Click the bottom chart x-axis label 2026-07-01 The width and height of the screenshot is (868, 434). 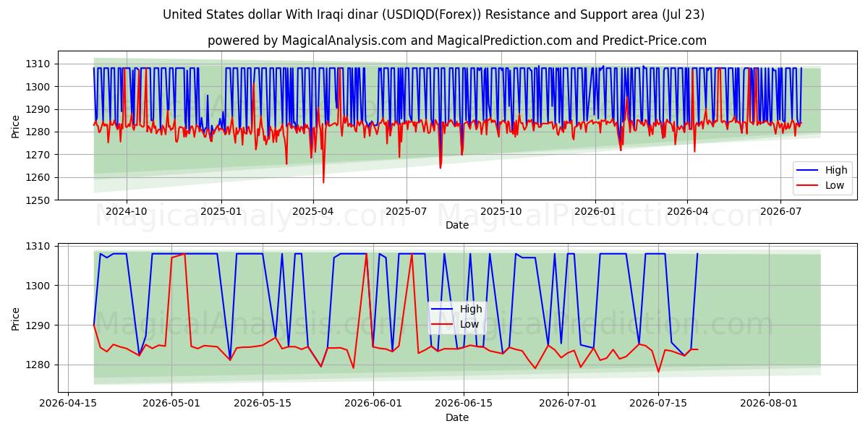(x=567, y=404)
